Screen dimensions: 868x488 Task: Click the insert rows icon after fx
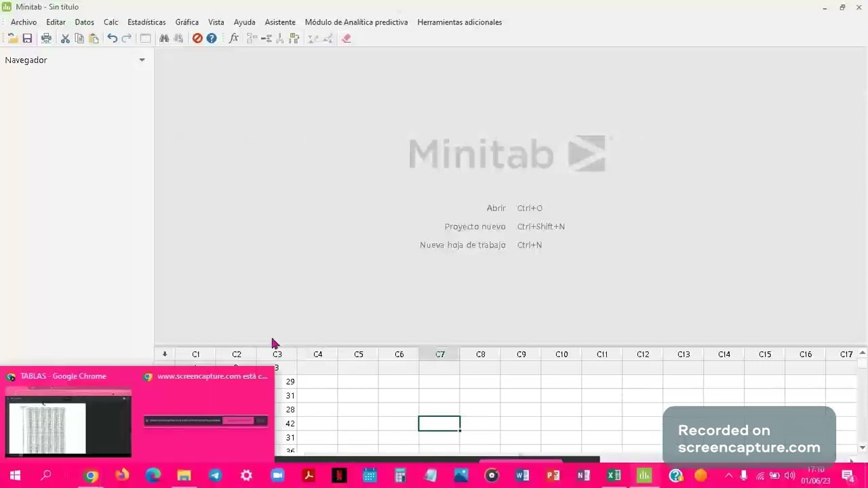point(267,39)
